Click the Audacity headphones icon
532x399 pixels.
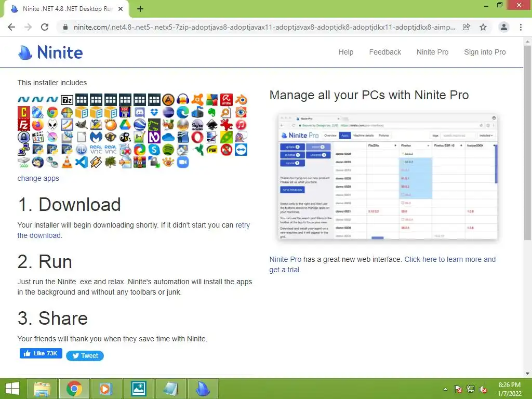(183, 100)
